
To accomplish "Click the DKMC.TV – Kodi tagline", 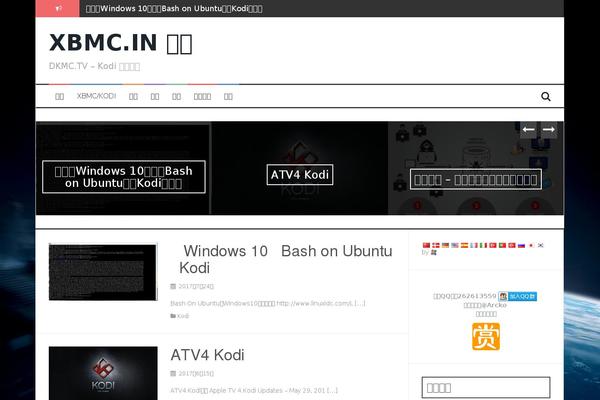I will 94,66.
